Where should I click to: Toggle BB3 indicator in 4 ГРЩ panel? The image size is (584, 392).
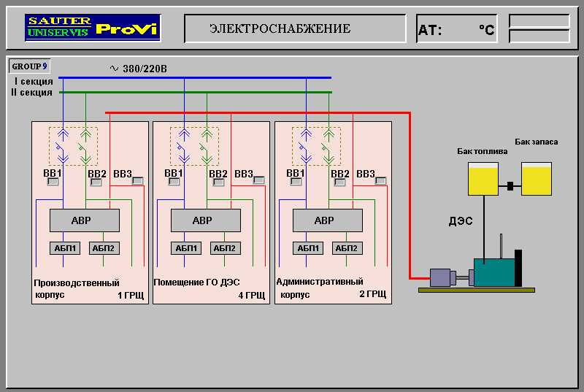[259, 180]
